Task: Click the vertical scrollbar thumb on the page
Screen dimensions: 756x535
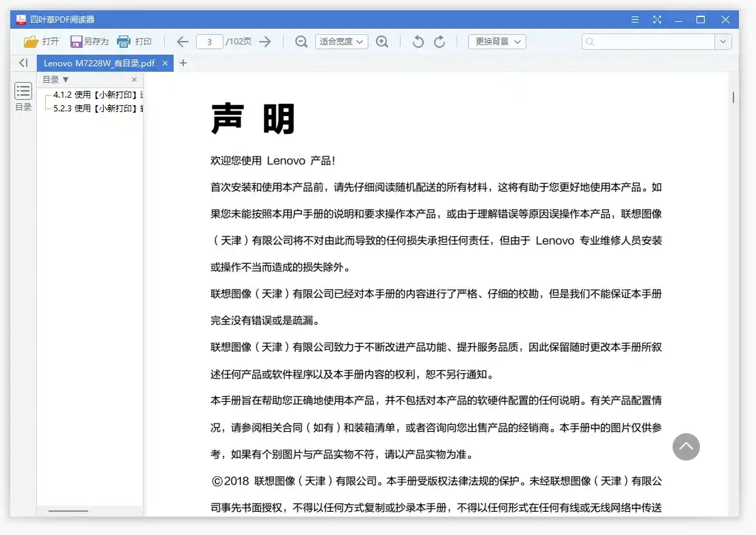Action: tap(733, 97)
